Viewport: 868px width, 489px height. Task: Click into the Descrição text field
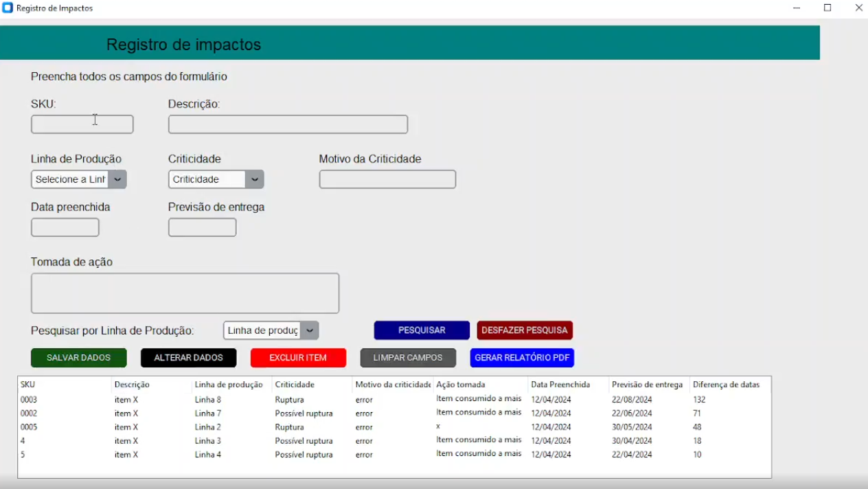pyautogui.click(x=288, y=124)
